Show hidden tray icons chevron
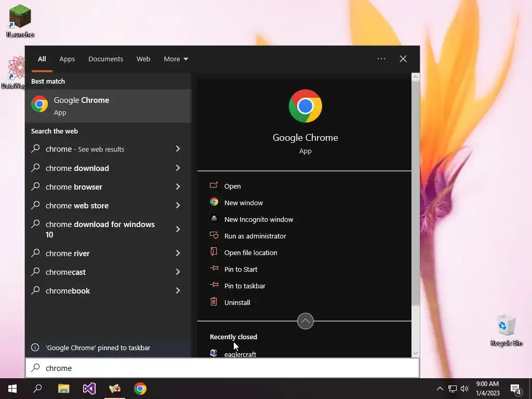Screen dimensions: 532x399 click(x=440, y=389)
